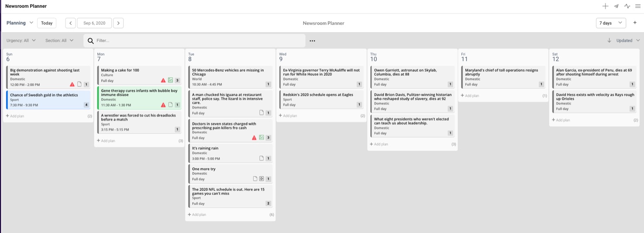Click the Thu 10 day header
Screen dimensions: 644x233
click(x=374, y=57)
